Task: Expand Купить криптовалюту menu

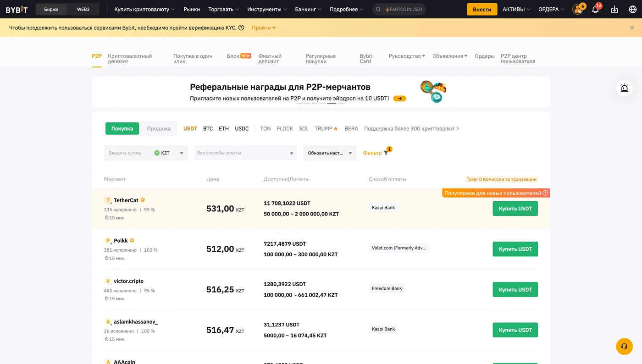Action: coord(145,9)
